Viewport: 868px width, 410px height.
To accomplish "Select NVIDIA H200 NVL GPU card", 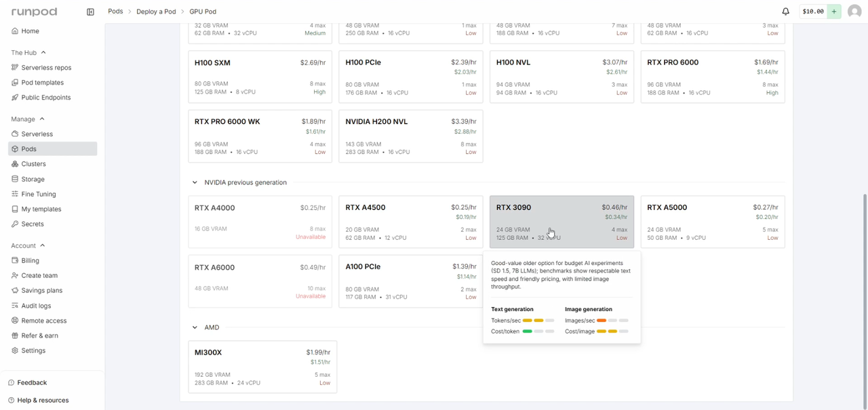I will pyautogui.click(x=411, y=136).
